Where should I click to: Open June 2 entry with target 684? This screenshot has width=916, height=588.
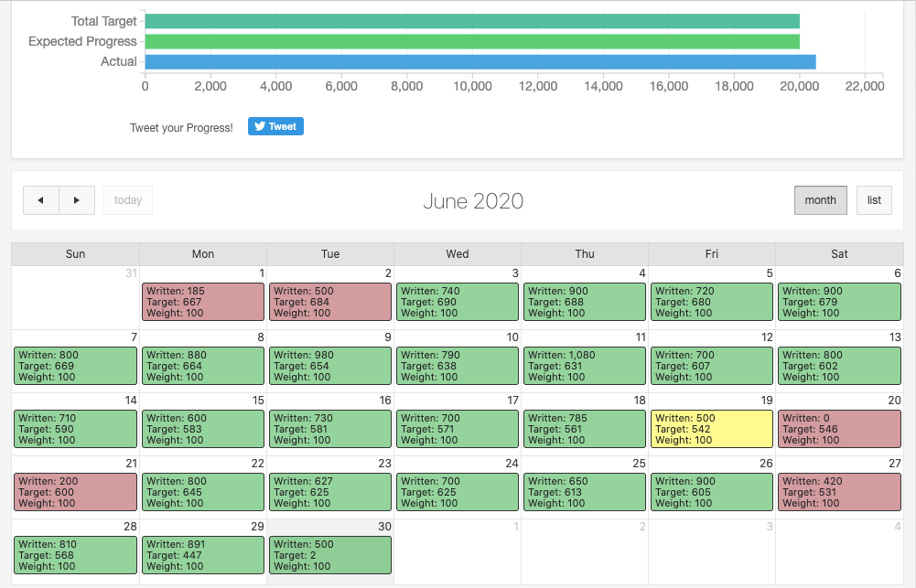[x=330, y=302]
